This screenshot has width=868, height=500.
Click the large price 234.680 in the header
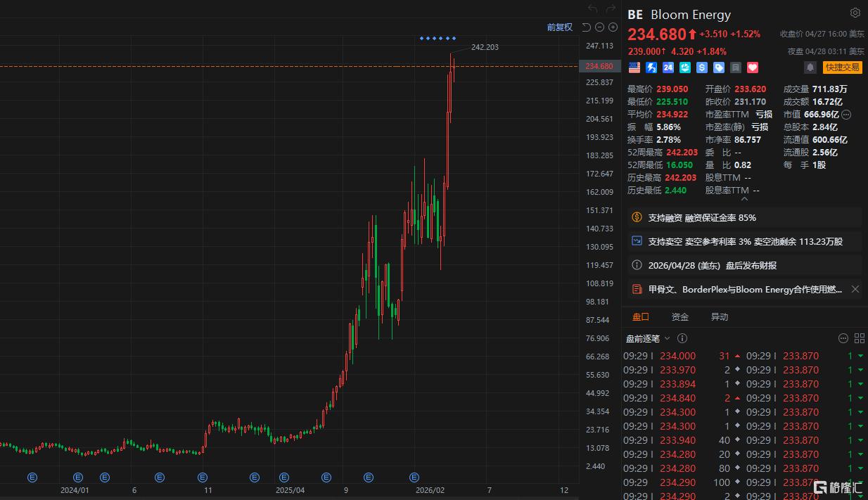click(656, 34)
